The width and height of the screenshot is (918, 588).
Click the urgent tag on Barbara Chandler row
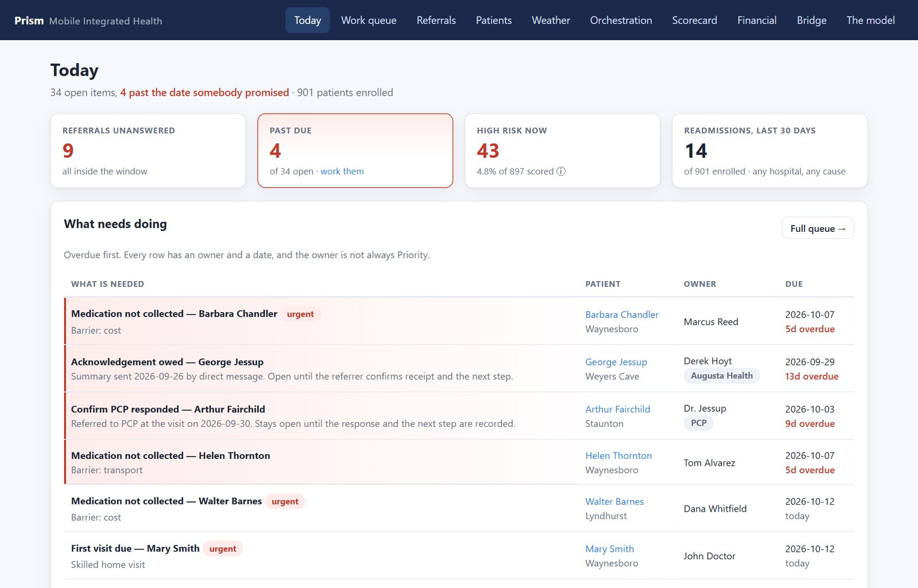click(x=300, y=314)
